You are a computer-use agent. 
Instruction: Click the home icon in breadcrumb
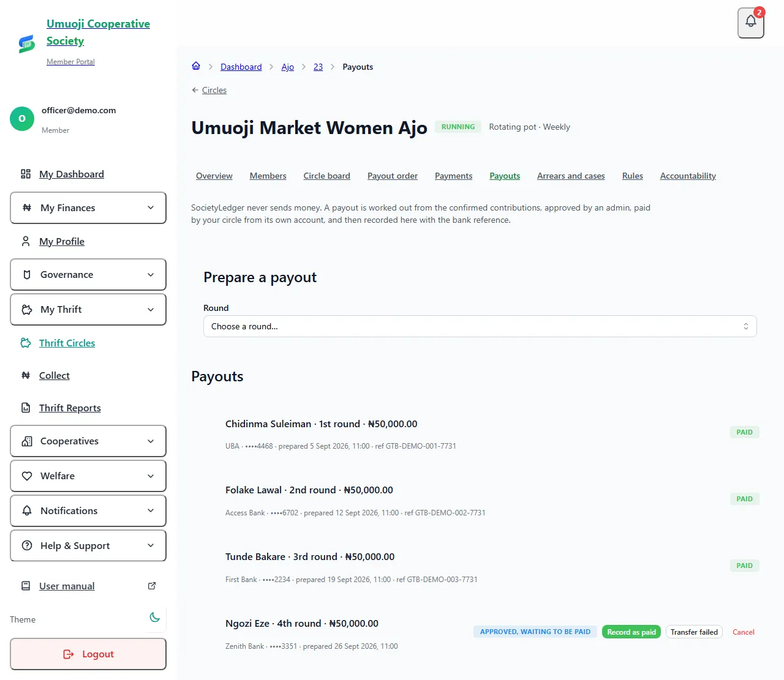(196, 66)
